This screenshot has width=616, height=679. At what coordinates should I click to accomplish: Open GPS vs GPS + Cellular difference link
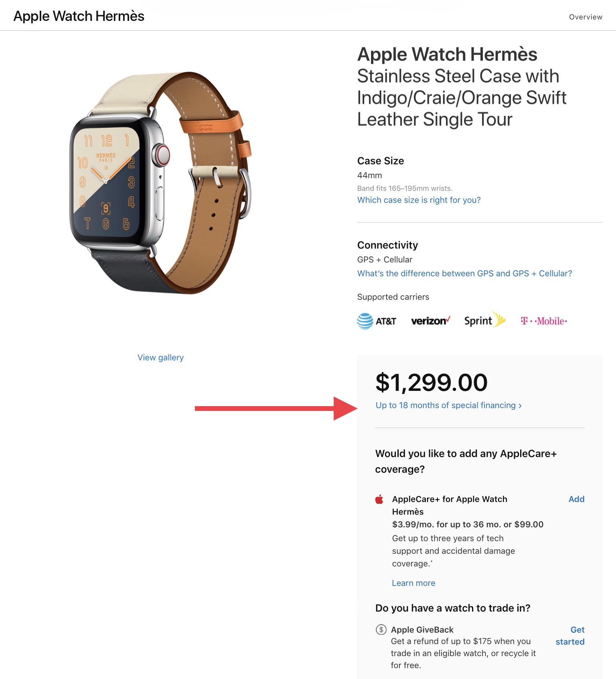point(464,273)
